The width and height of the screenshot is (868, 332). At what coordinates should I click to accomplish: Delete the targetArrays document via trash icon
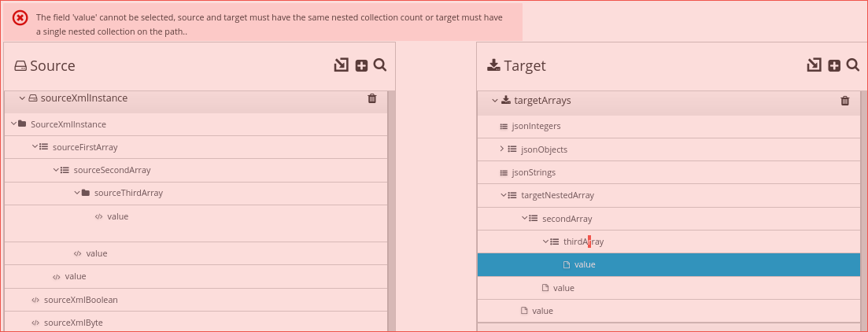coord(845,101)
